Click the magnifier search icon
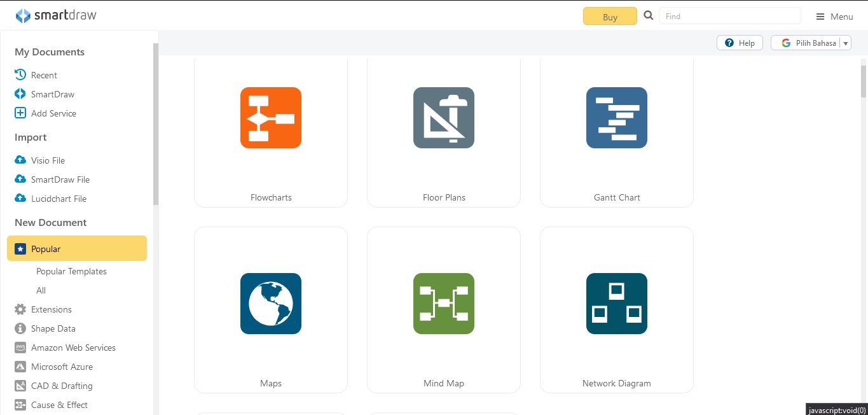Viewport: 868px width, 415px height. (x=649, y=16)
